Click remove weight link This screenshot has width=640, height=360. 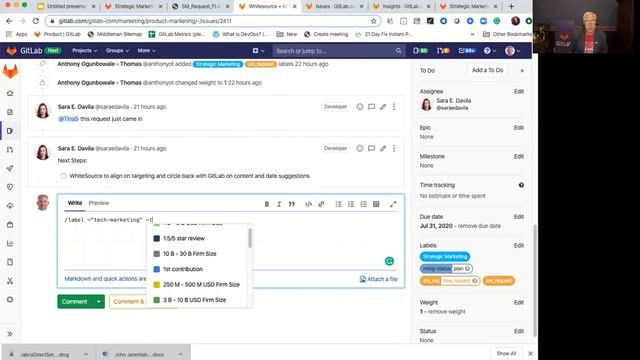(x=447, y=311)
